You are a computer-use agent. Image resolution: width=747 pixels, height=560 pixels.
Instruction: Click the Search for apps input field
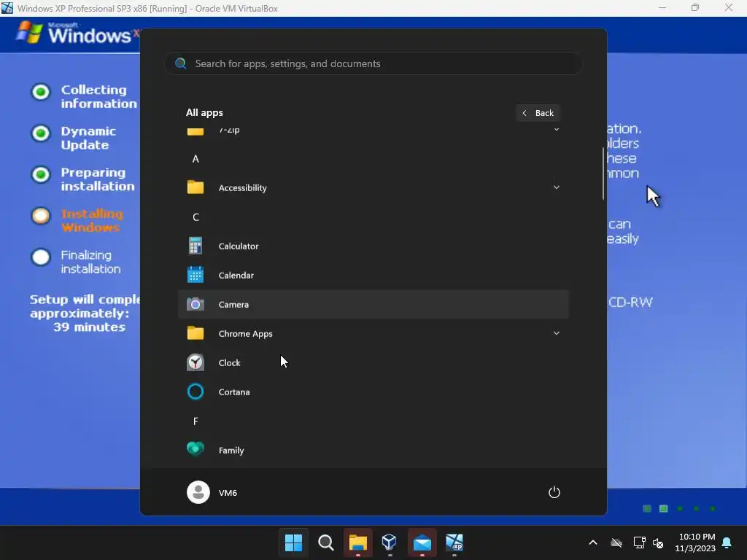(x=373, y=63)
